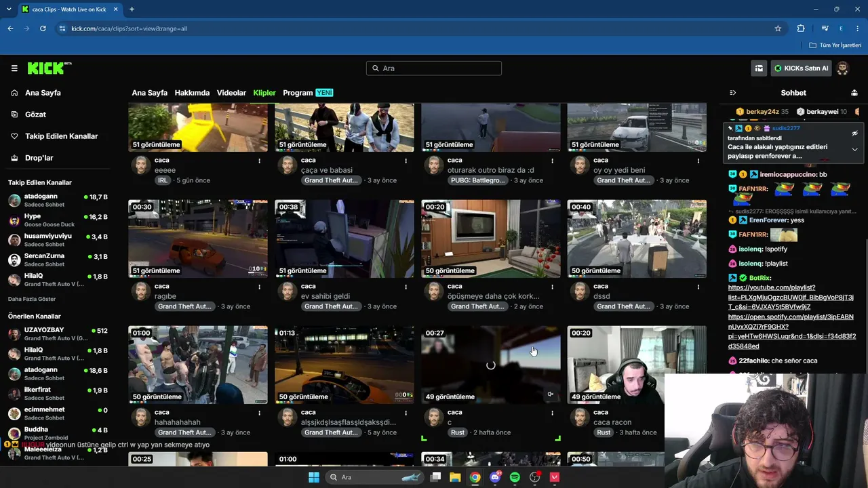Click the KICKs Satın Al button

tap(802, 68)
